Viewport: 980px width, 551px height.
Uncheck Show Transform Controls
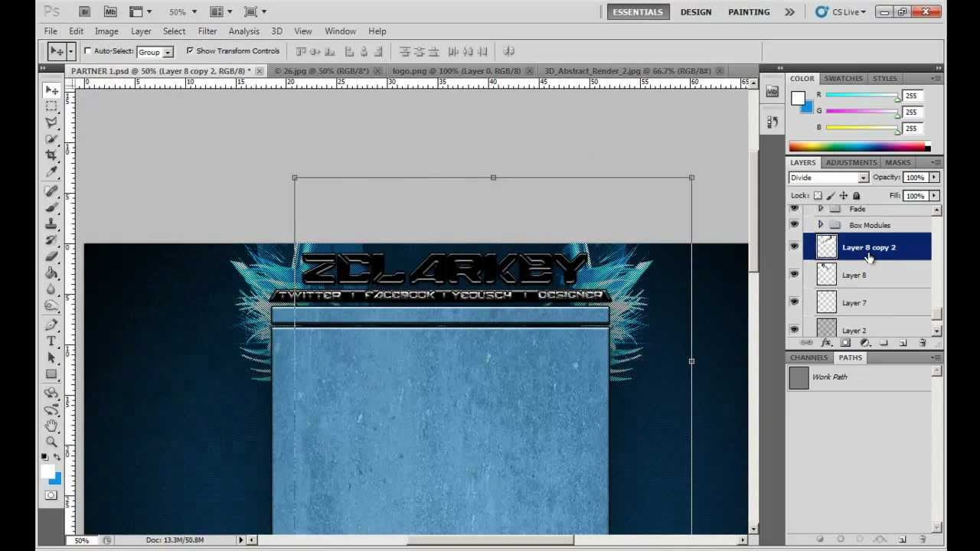190,51
